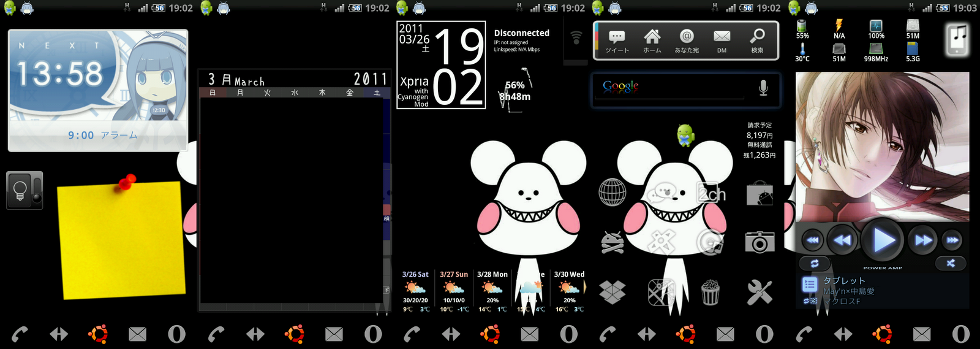
Task: Tap the 51M memory chip icon
Action: pyautogui.click(x=839, y=52)
